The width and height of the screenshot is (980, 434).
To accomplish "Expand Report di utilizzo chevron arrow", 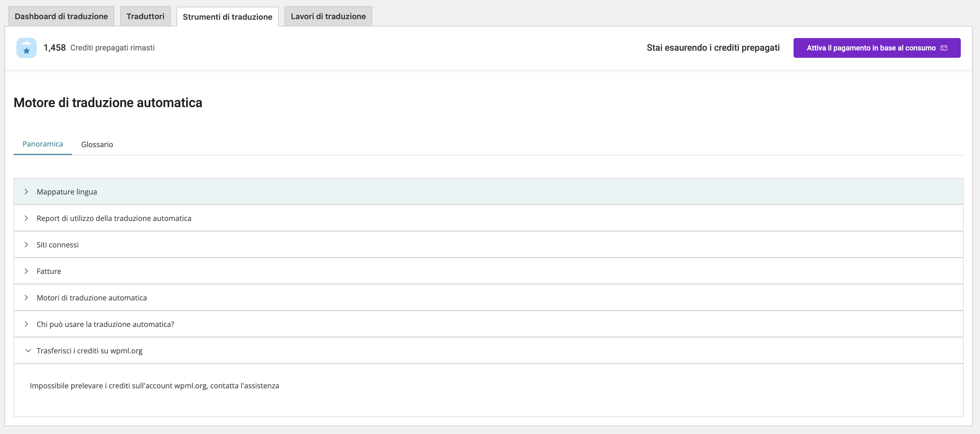I will pos(26,218).
